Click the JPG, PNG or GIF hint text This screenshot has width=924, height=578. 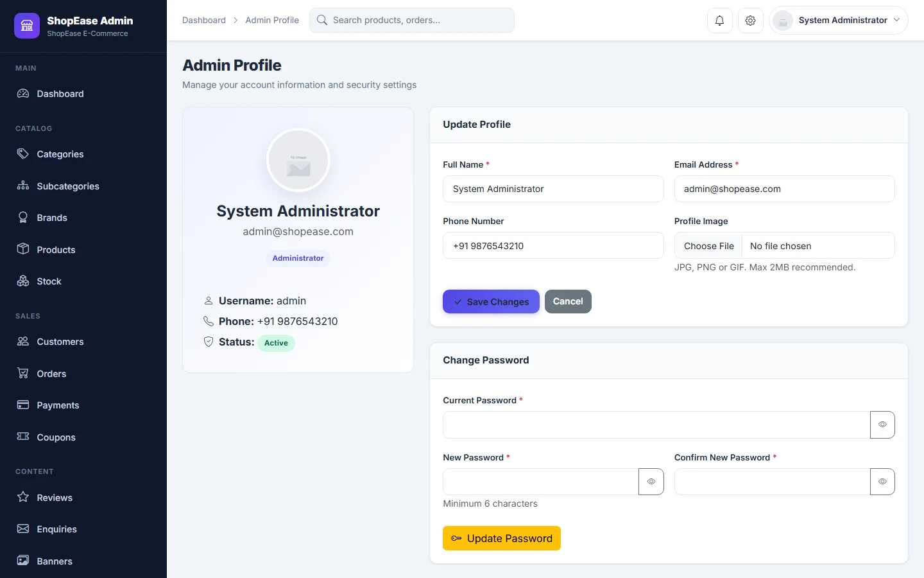coord(765,267)
